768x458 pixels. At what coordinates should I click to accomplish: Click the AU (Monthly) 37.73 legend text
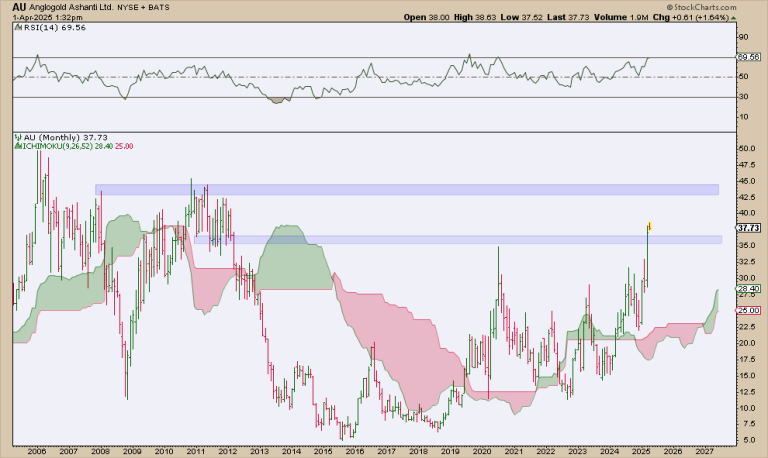[66, 138]
